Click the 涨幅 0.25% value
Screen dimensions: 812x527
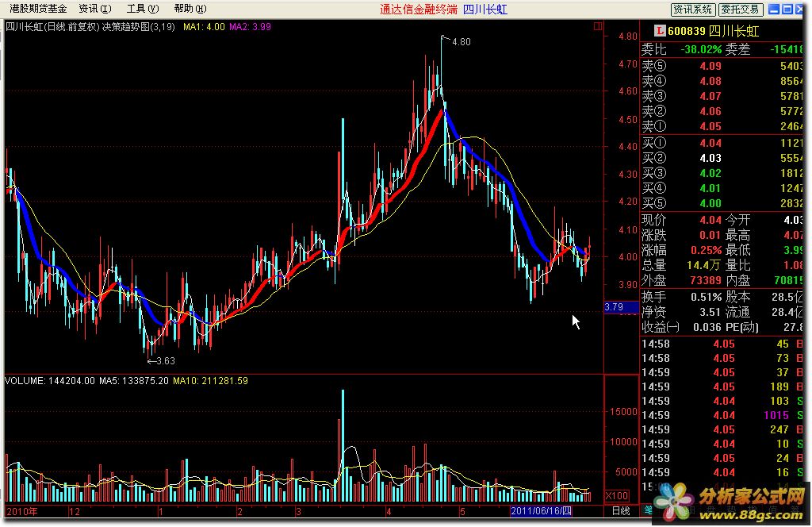coord(706,250)
